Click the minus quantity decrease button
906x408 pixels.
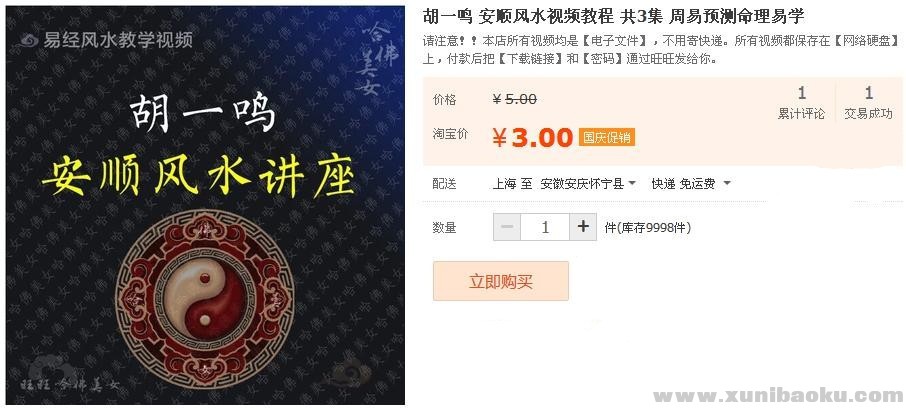(x=507, y=227)
